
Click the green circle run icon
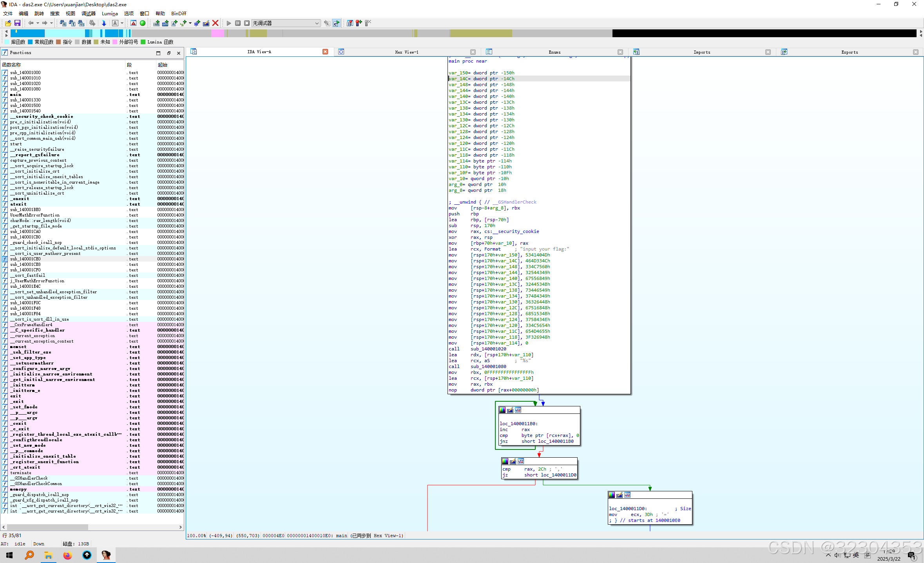coord(143,23)
